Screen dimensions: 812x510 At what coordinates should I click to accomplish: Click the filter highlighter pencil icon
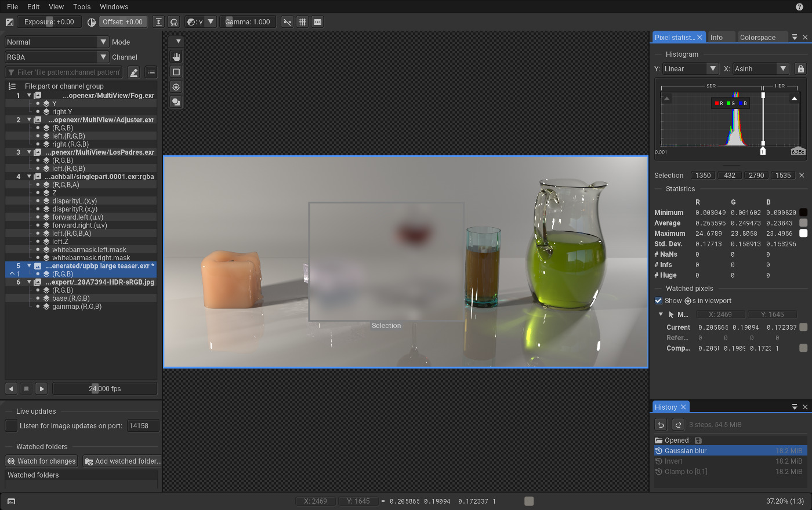point(133,72)
